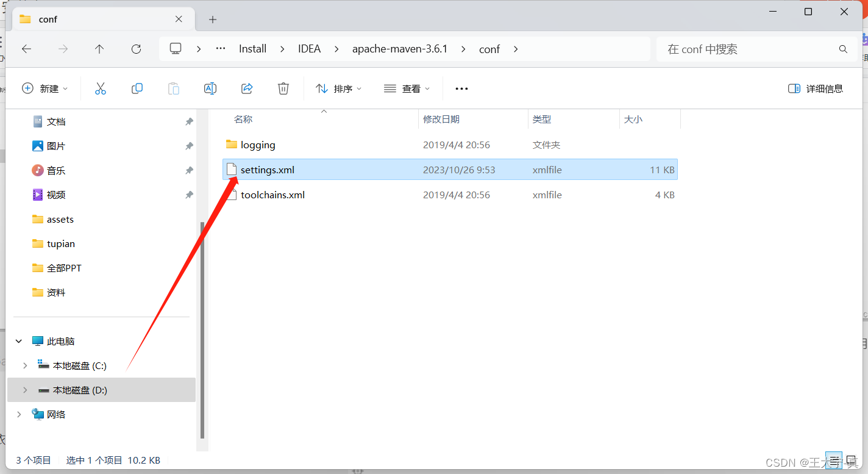Go back using the back arrow
Viewport: 868px width, 474px height.
tap(26, 49)
